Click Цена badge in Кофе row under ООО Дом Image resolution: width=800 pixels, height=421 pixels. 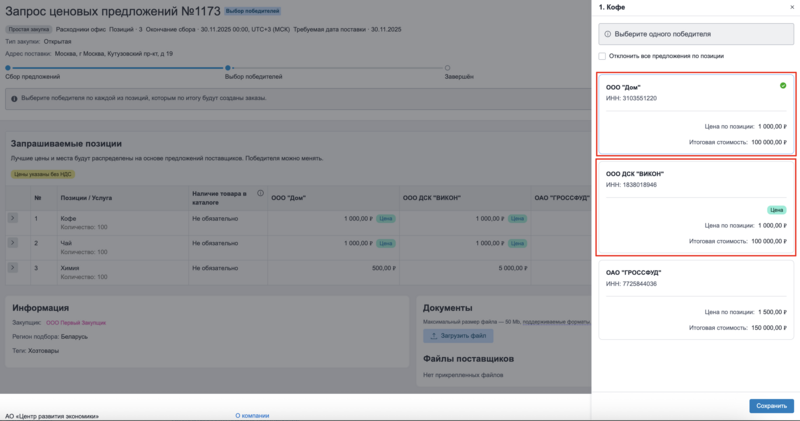[386, 218]
